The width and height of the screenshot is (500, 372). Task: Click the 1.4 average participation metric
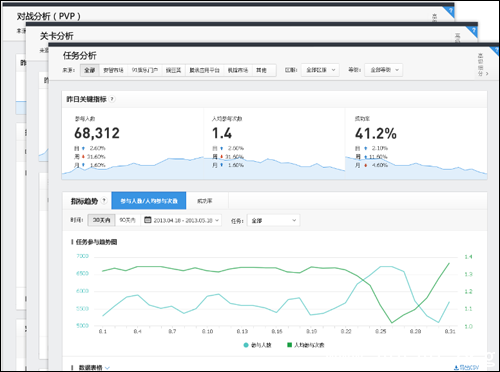point(222,133)
